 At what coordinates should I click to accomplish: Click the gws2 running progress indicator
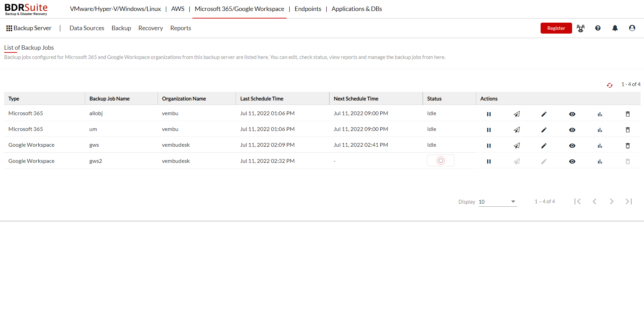click(x=441, y=160)
